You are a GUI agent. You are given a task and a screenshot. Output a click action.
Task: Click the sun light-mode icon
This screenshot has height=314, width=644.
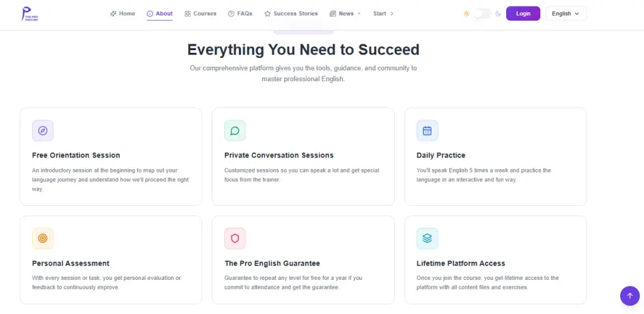coord(466,14)
